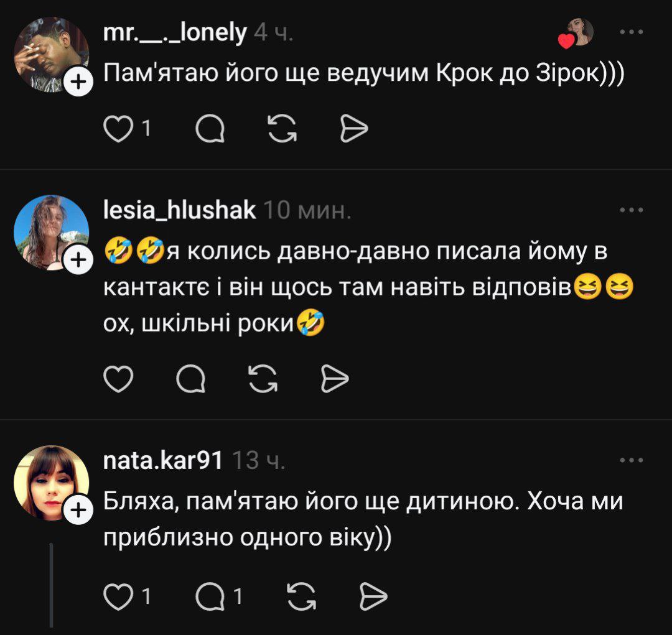The height and width of the screenshot is (635, 672).
Task: Open lesia_hlushak's profile via username
Action: click(x=179, y=210)
